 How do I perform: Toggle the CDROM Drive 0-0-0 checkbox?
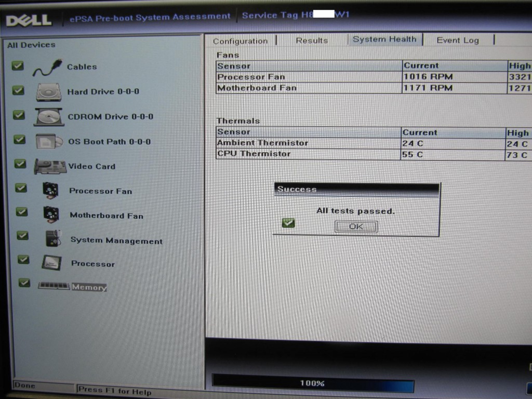(19, 115)
